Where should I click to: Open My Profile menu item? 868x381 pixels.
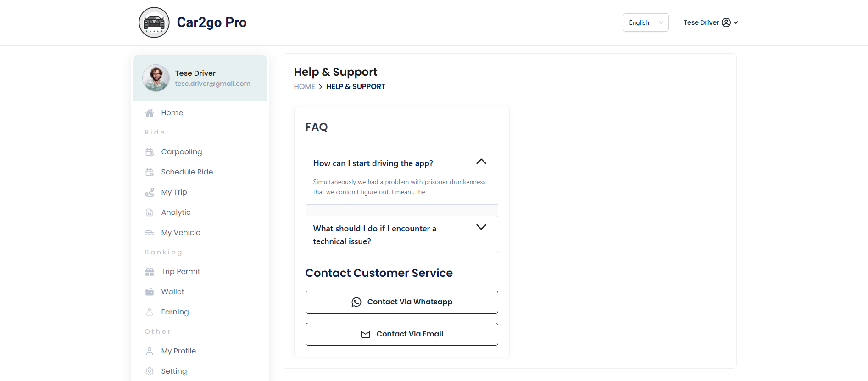point(178,351)
